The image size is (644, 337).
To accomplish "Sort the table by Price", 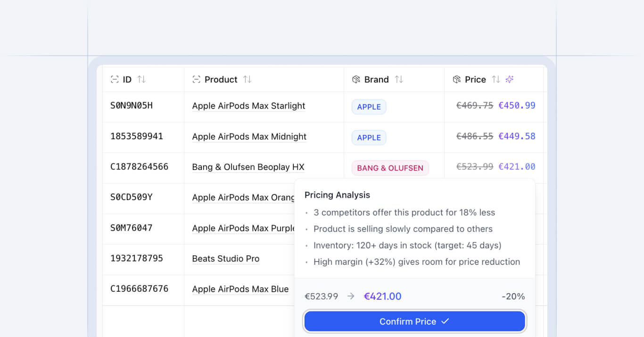I will click(495, 80).
